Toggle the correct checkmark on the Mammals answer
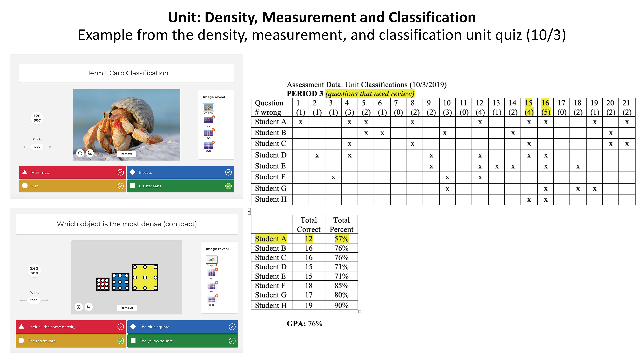644x362 pixels. [121, 172]
